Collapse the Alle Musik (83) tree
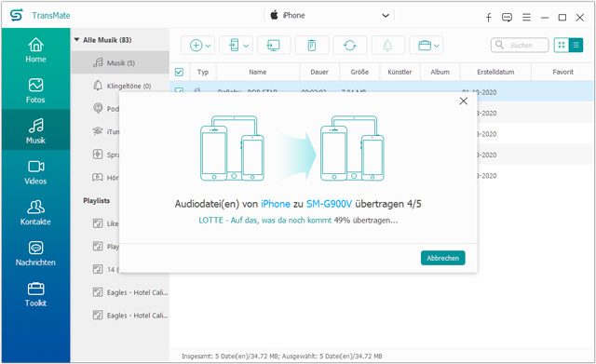 [x=76, y=39]
